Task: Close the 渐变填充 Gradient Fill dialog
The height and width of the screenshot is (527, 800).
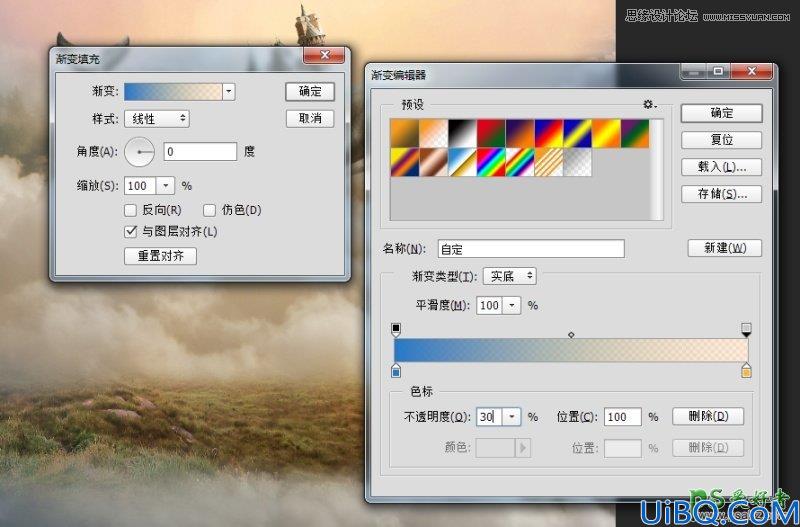Action: [325, 56]
